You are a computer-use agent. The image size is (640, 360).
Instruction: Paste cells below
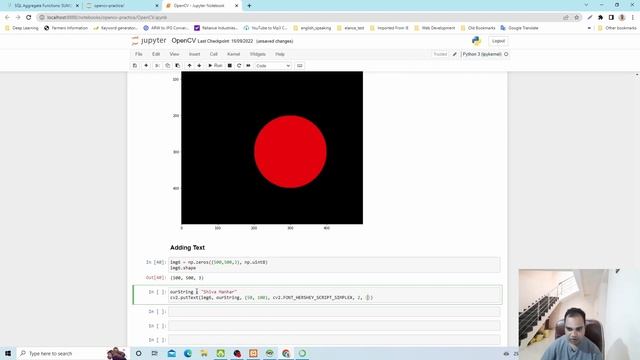click(178, 66)
